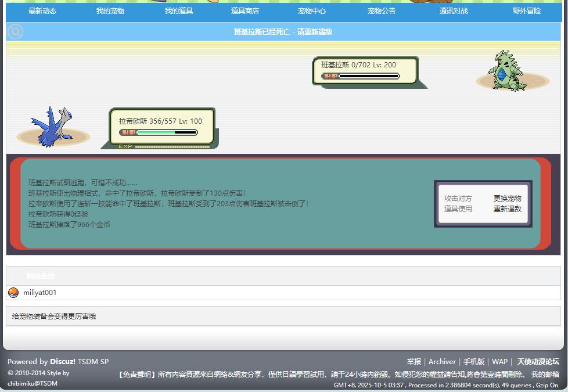Select 道具使用 in the battle menu
Viewport: 568px width, 392px height.
tap(458, 208)
